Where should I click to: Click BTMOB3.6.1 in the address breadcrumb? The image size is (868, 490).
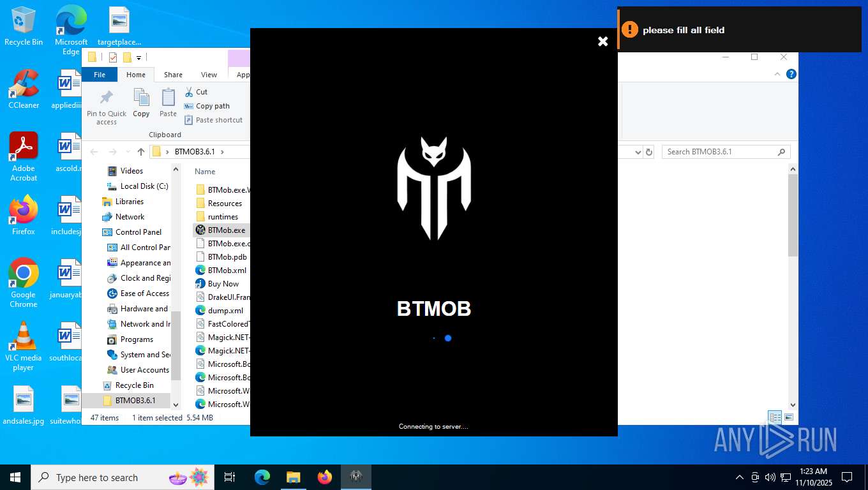195,152
